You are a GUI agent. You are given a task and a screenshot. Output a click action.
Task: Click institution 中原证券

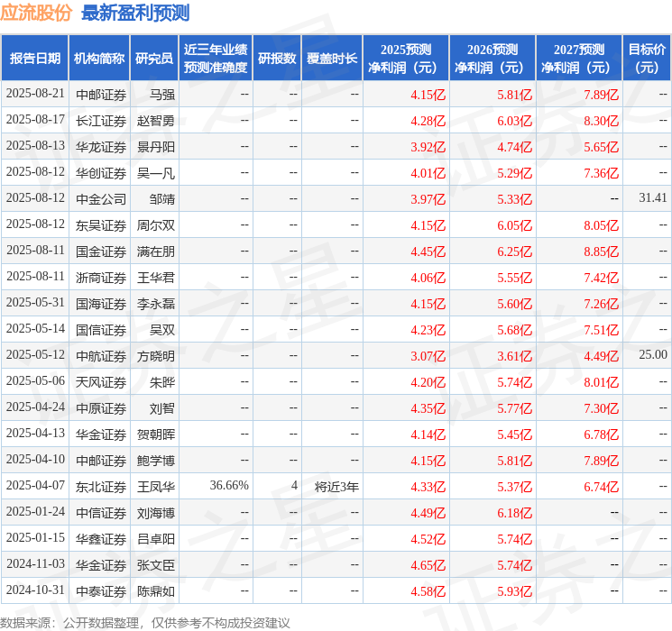[x=101, y=408]
